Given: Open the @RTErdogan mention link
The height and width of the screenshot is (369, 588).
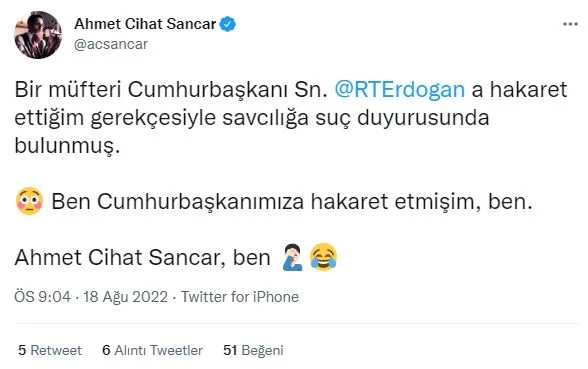Looking at the screenshot, I should pyautogui.click(x=399, y=90).
